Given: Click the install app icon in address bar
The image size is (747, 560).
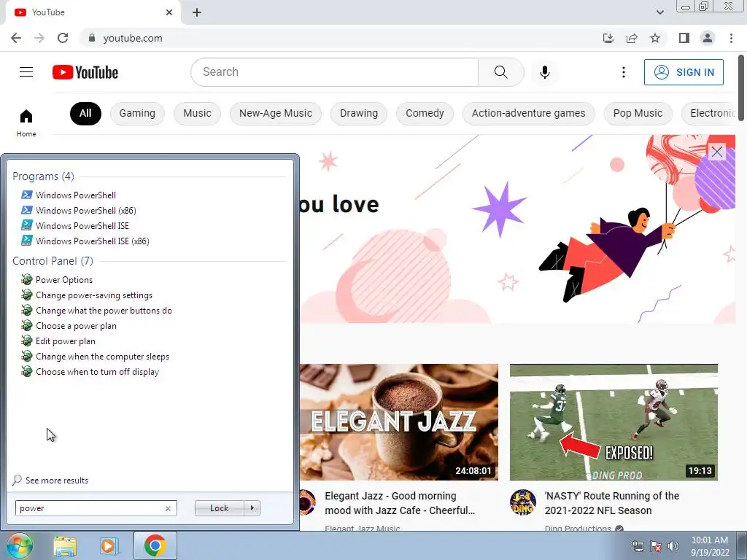Looking at the screenshot, I should [x=608, y=38].
